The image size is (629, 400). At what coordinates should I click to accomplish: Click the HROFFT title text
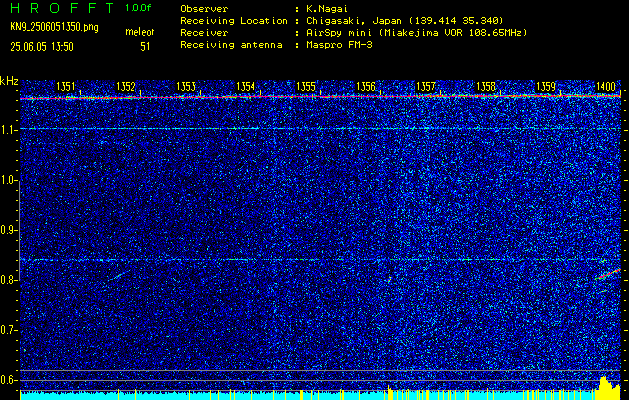click(x=62, y=8)
